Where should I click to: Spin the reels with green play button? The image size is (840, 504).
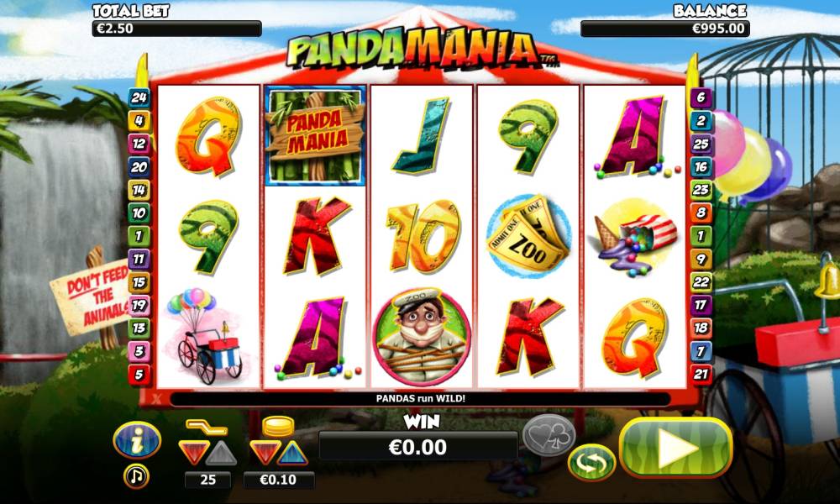coord(676,448)
